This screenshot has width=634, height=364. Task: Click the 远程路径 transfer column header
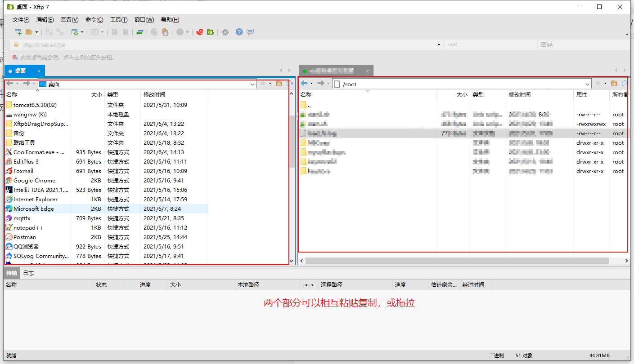(x=355, y=285)
